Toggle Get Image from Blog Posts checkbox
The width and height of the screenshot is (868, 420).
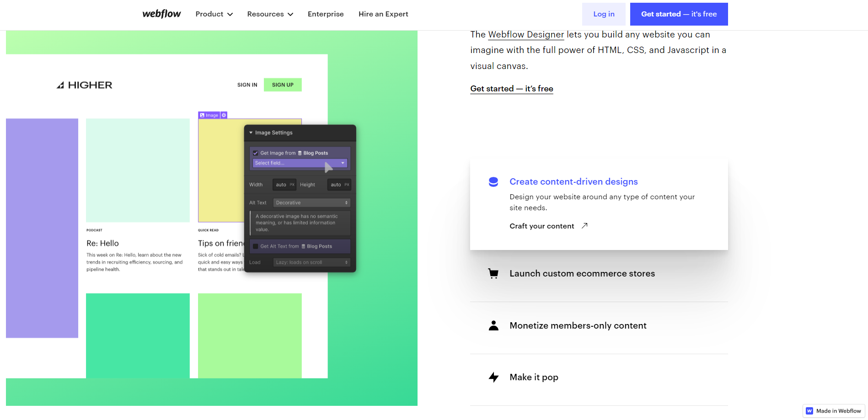(256, 153)
